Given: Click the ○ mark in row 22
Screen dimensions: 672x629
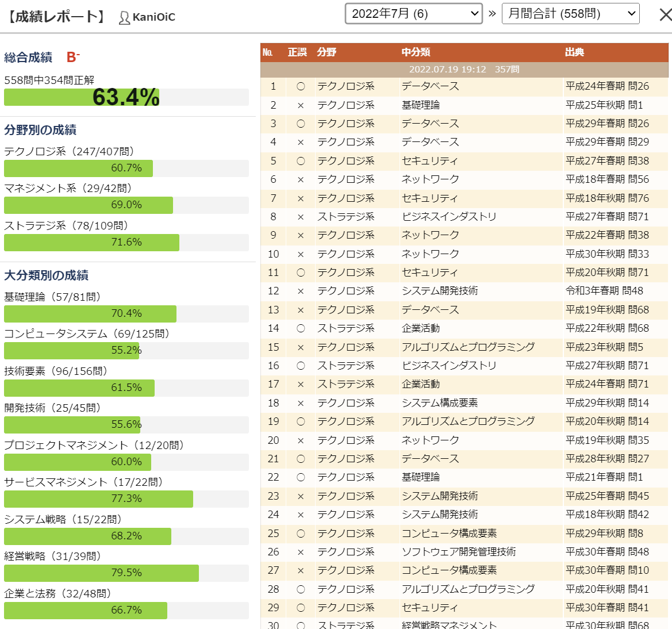Looking at the screenshot, I should (301, 477).
